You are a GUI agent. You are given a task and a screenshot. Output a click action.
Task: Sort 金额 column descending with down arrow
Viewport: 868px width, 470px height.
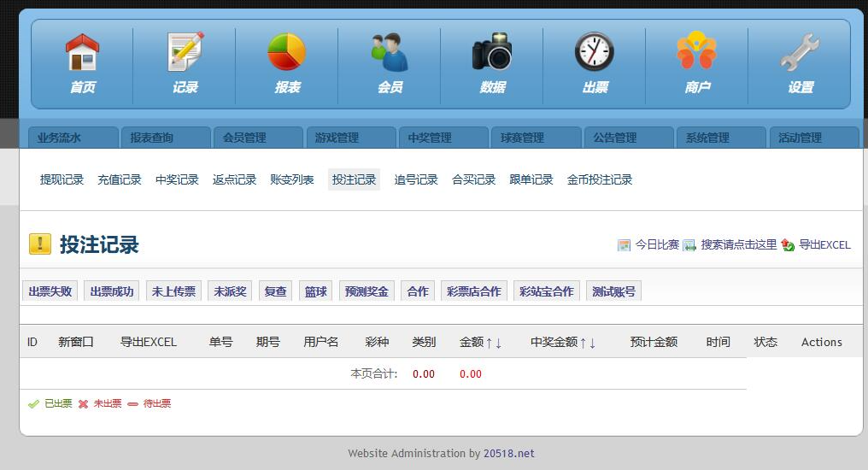point(499,344)
